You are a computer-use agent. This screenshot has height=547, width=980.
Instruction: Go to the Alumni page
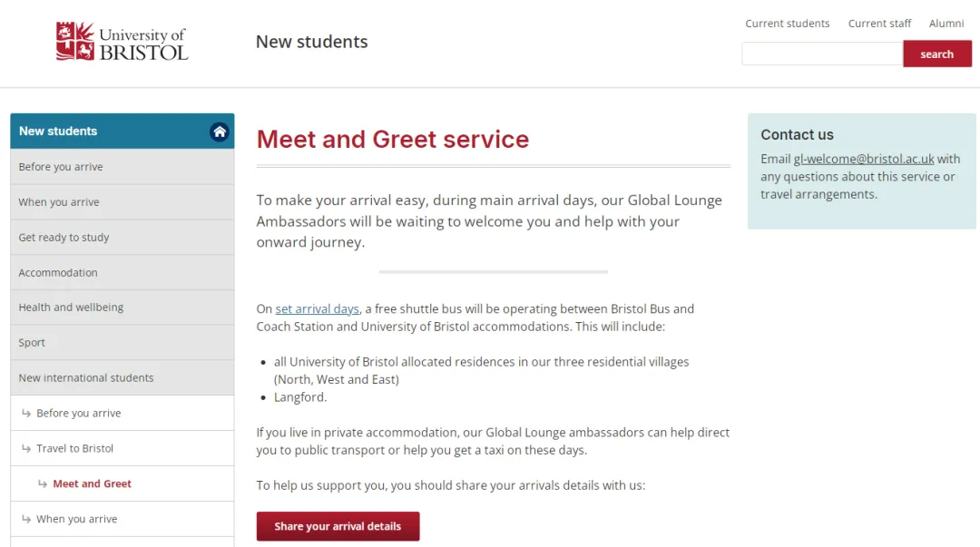click(x=946, y=23)
